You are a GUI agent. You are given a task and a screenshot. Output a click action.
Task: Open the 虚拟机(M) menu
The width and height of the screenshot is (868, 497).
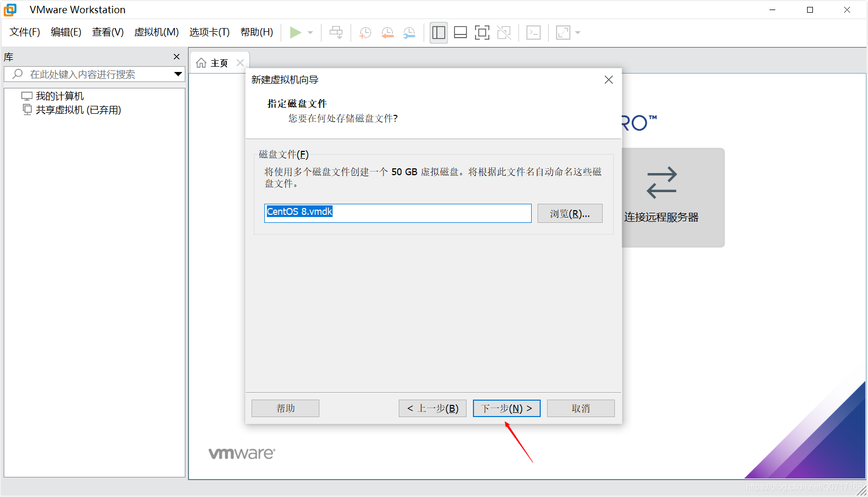pos(157,32)
